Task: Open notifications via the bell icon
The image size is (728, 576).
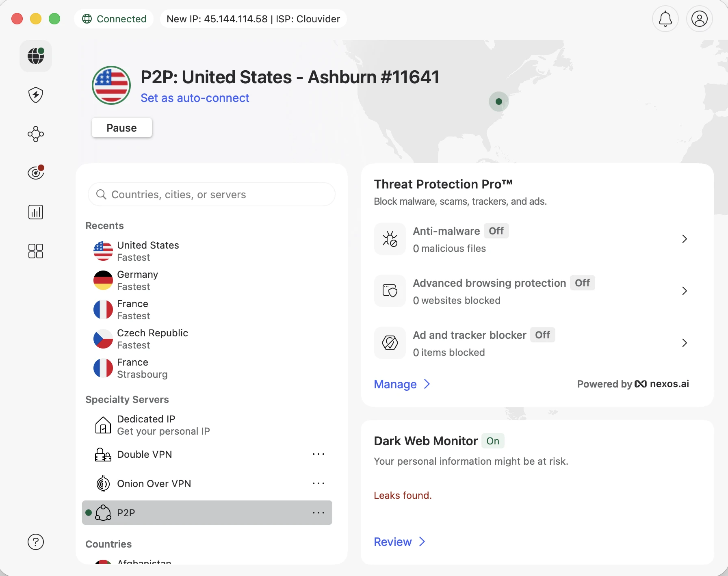Action: click(x=665, y=19)
